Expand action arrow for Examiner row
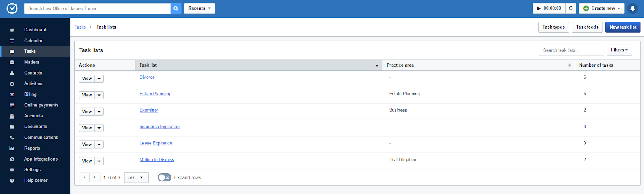The width and height of the screenshot is (644, 194). (x=99, y=112)
